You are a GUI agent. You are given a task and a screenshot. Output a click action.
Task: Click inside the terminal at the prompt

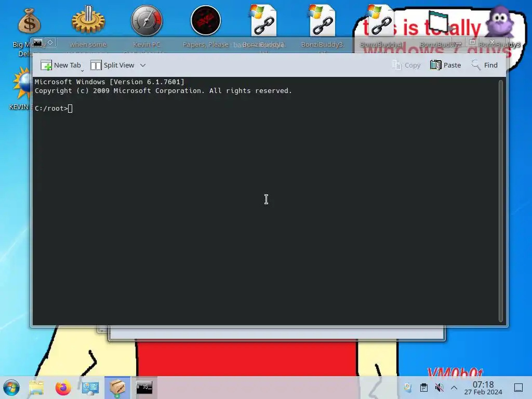[70, 109]
